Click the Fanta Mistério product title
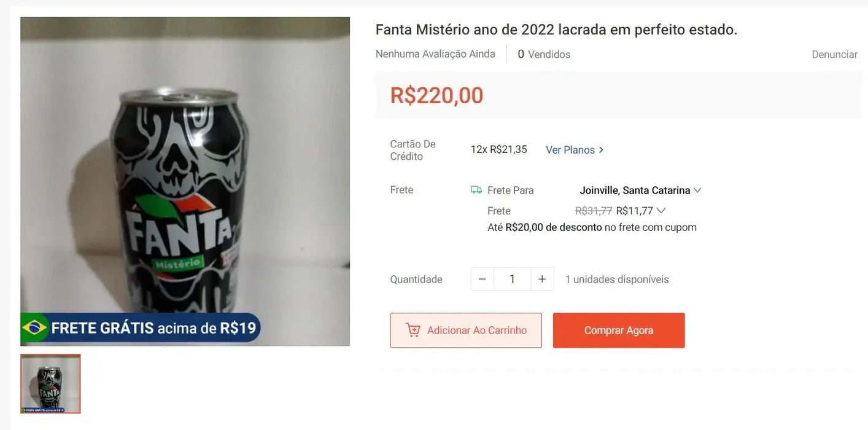868x430 pixels. click(x=556, y=29)
